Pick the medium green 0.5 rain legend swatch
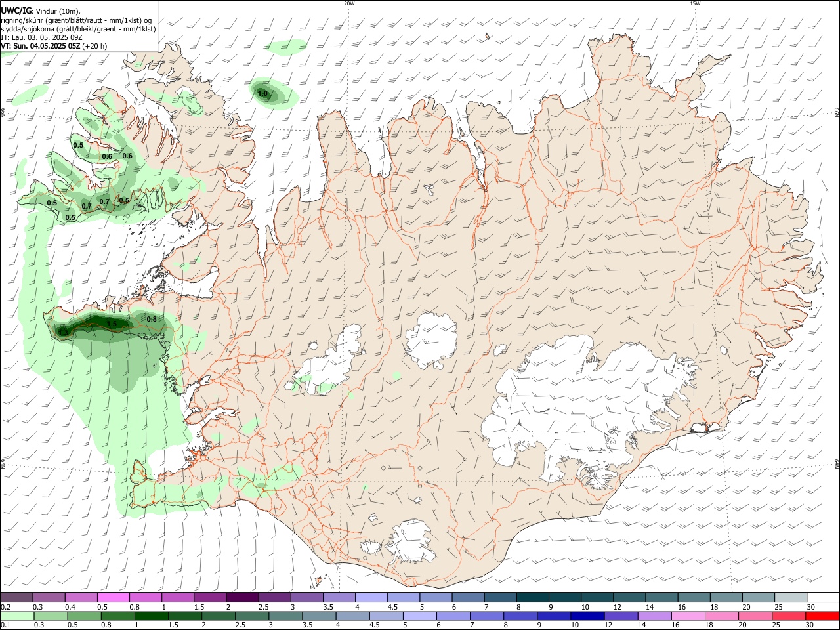 (x=83, y=616)
